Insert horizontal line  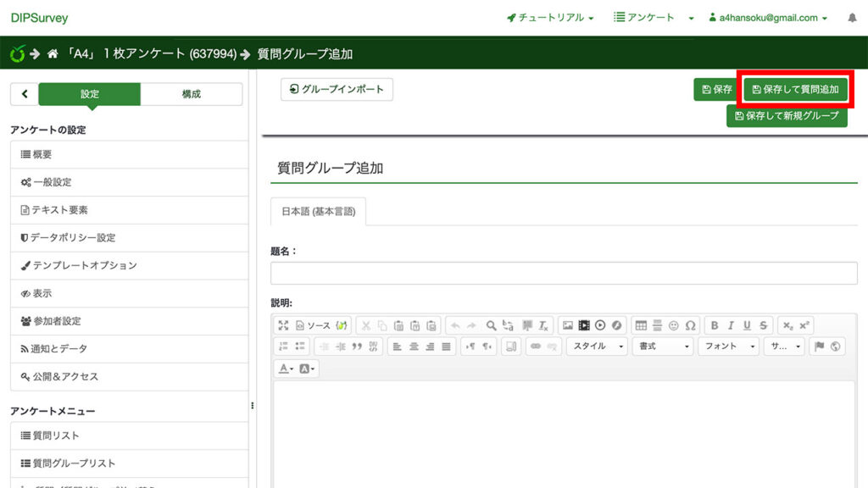657,325
